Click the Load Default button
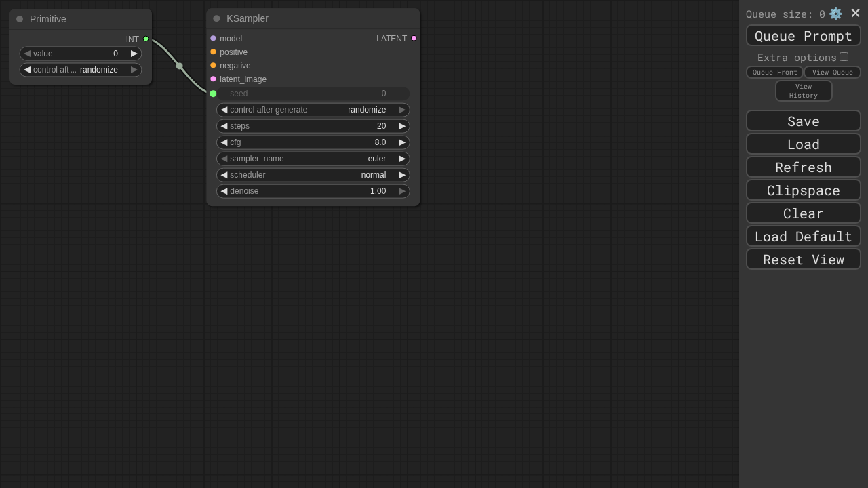 pyautogui.click(x=803, y=237)
